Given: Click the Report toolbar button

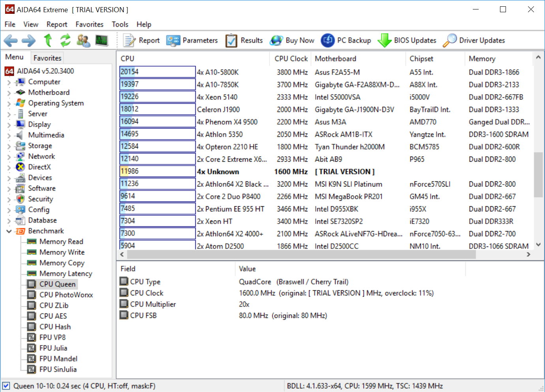Looking at the screenshot, I should click(x=141, y=41).
